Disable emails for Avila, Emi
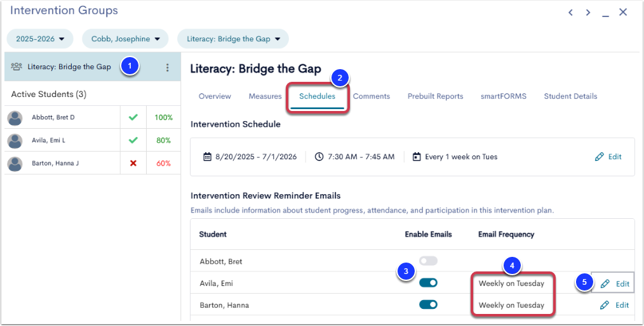Image resolution: width=644 pixels, height=326 pixels. [428, 282]
